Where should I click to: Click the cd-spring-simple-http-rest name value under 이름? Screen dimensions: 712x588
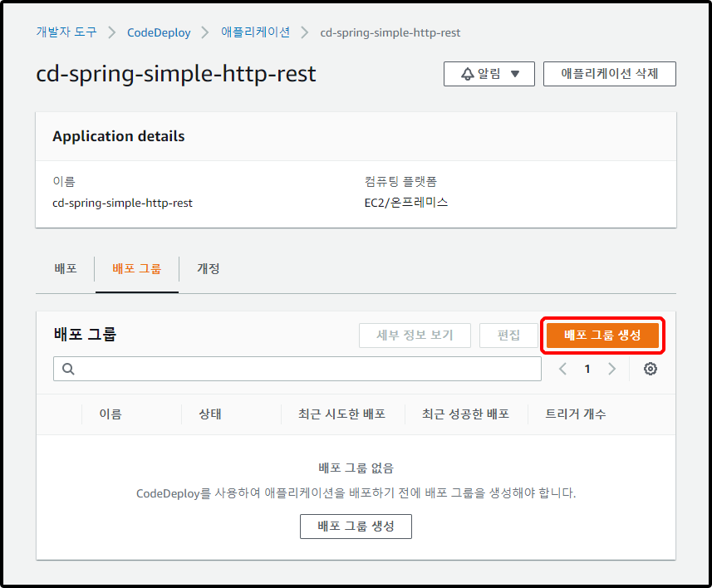click(x=122, y=203)
